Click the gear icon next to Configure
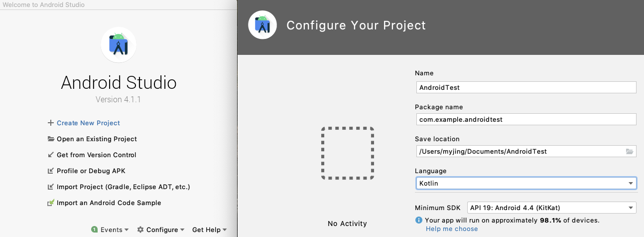The width and height of the screenshot is (644, 237). pos(140,230)
